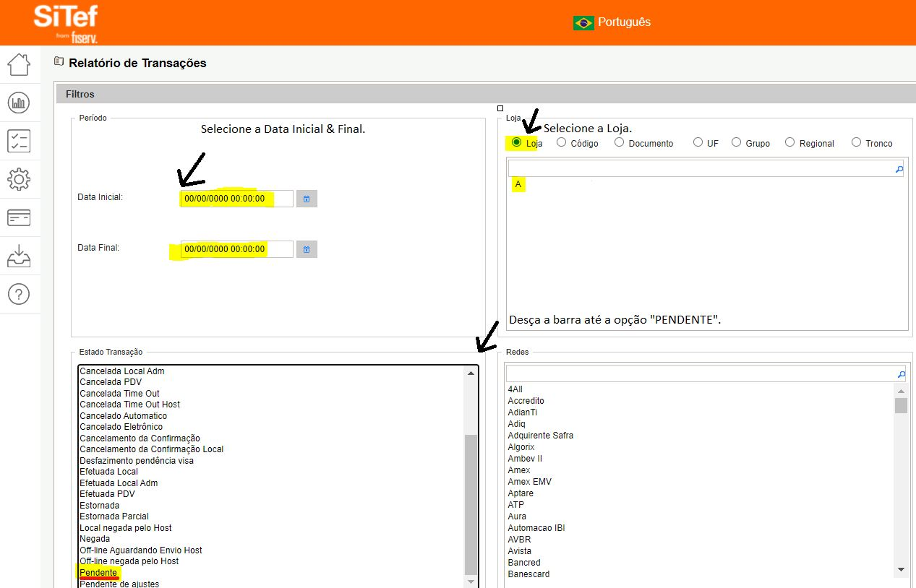Open the checklist sidebar icon

tap(19, 141)
